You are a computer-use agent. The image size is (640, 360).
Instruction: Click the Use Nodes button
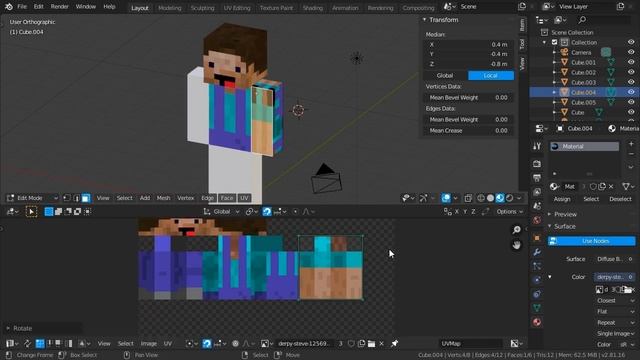(x=592, y=241)
